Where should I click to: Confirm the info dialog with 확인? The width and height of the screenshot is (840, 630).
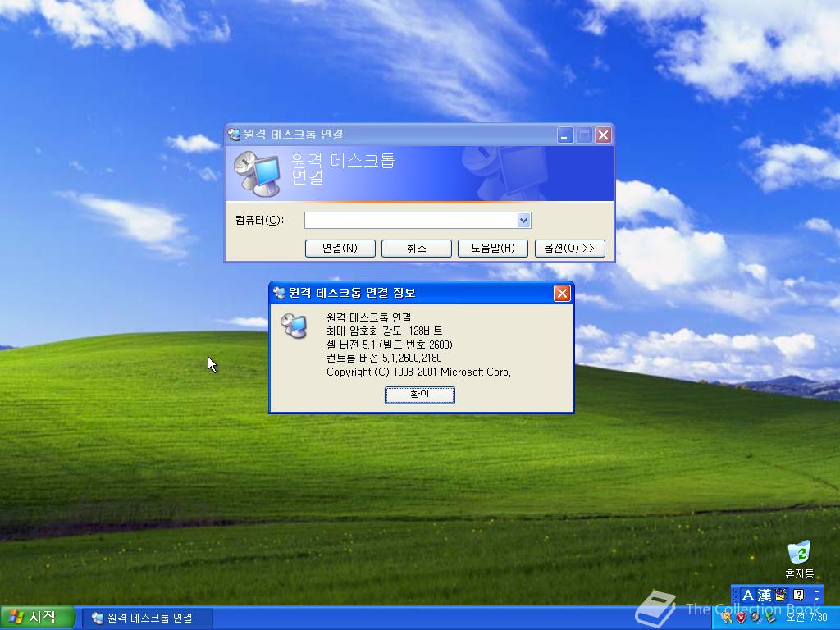(419, 395)
